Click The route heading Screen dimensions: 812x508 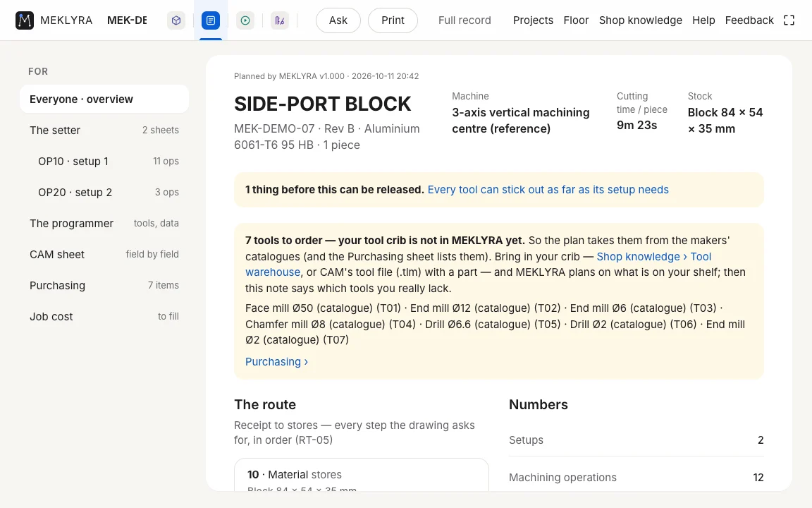tap(265, 405)
